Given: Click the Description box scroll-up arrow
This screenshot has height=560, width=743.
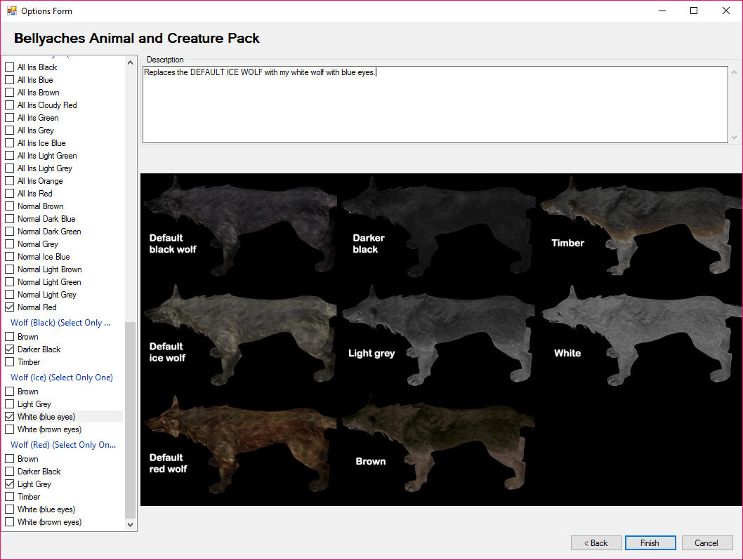Looking at the screenshot, I should [x=734, y=72].
